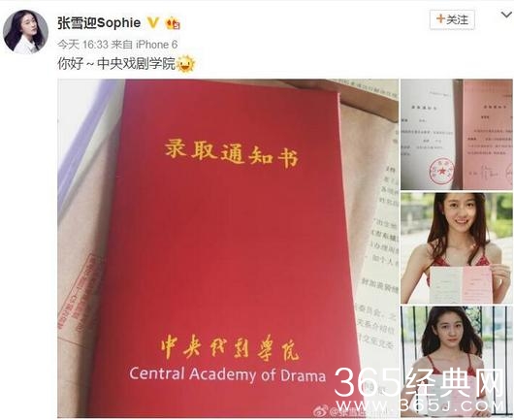514x420 pixels.
Task: Click the sun emoji after the post text
Action: point(186,64)
